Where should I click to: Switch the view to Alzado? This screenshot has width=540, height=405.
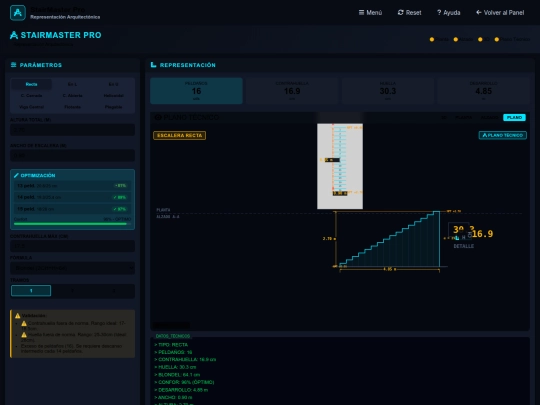point(489,117)
